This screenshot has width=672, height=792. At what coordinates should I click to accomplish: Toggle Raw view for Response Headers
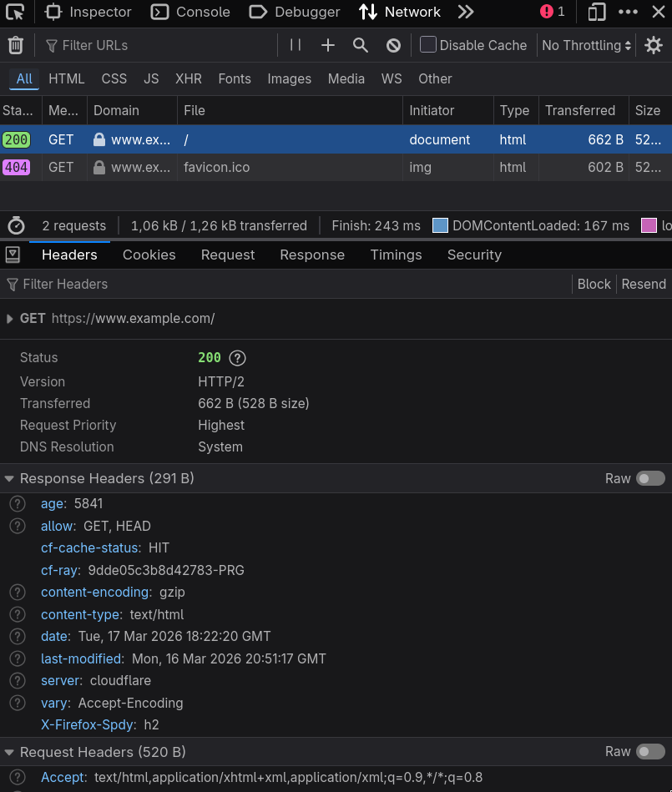pos(650,478)
